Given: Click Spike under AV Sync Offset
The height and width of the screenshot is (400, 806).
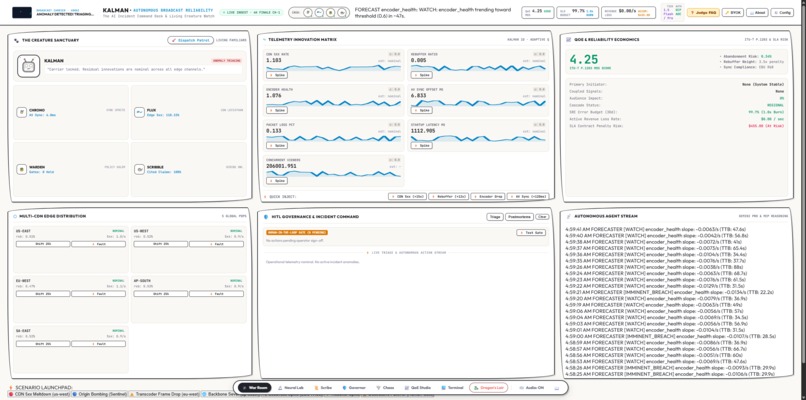Looking at the screenshot, I should 422,110.
